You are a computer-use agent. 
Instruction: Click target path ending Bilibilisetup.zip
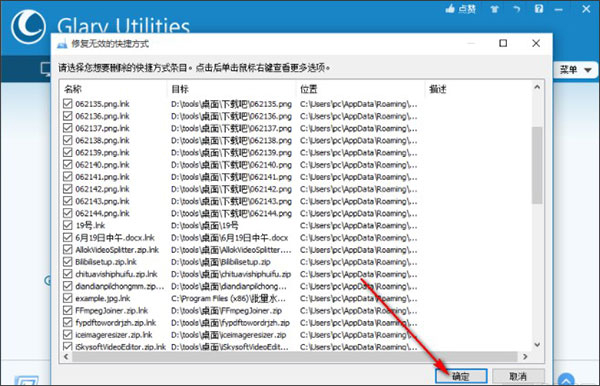click(221, 262)
